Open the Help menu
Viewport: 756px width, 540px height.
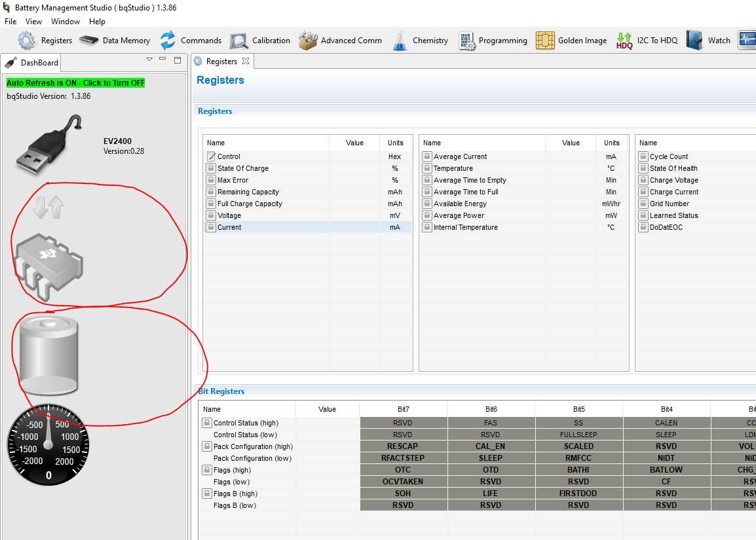pos(97,22)
